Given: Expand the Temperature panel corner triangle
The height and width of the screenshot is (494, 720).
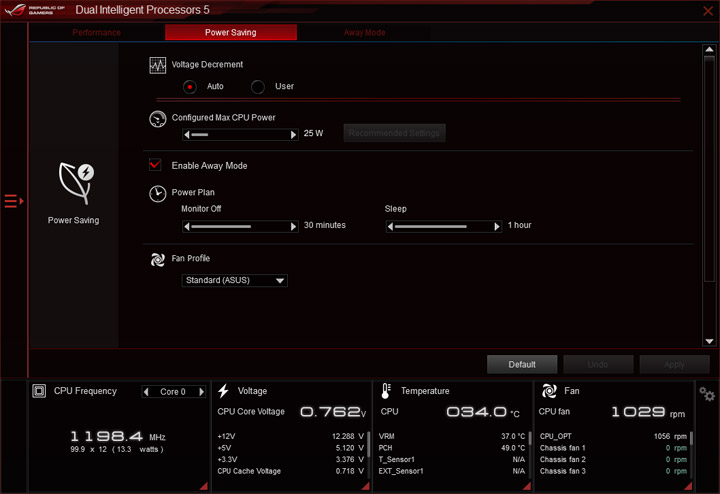Looking at the screenshot, I should (527, 486).
